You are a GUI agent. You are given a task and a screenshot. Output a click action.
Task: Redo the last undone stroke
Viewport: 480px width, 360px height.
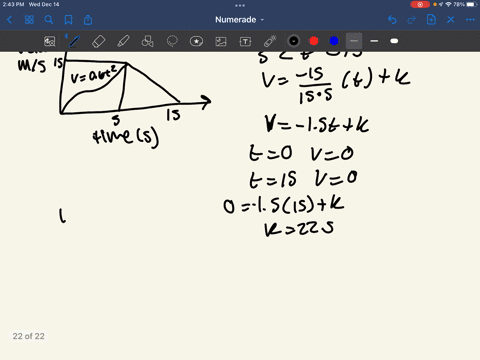click(412, 20)
